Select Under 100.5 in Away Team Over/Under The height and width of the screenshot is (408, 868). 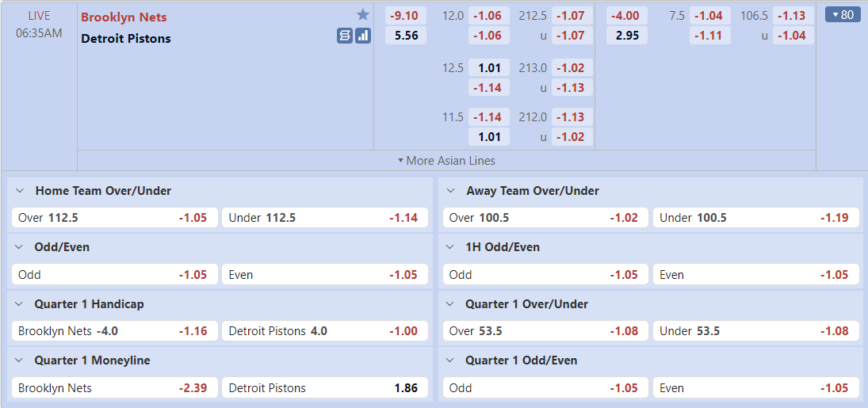tap(755, 217)
